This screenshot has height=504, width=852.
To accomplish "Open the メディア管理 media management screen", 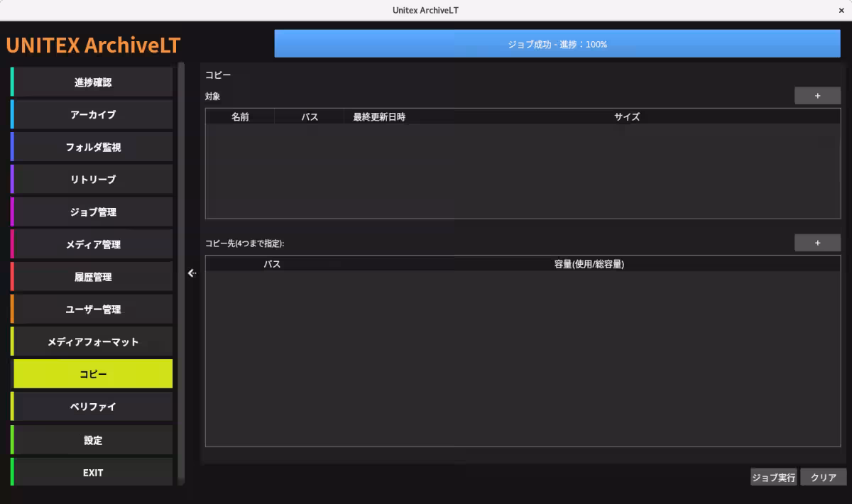I will tap(92, 244).
